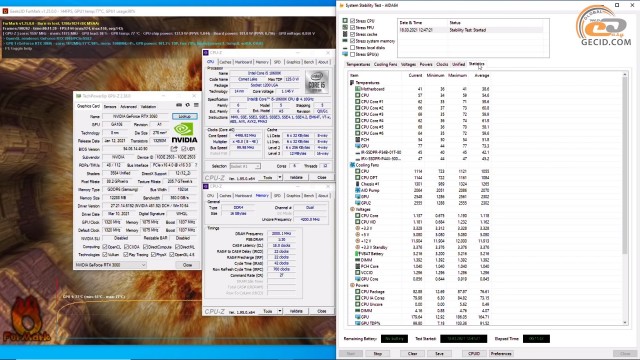640x360 pixels.
Task: Click the AIO Pump fan row icon
Action: tap(358, 190)
